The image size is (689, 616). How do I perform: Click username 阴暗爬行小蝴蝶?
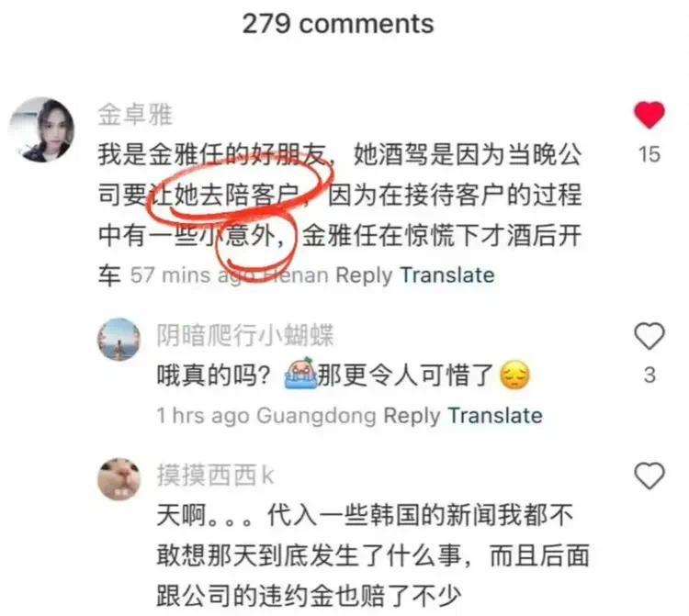(x=245, y=335)
